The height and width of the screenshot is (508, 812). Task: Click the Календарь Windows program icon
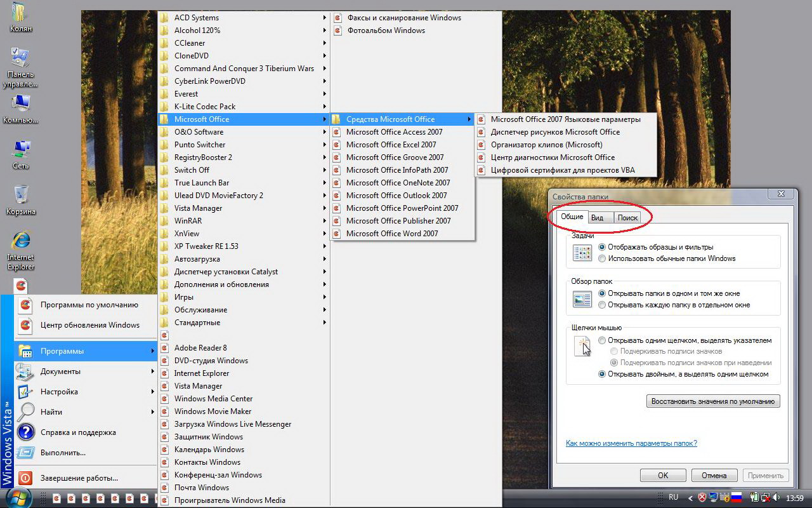click(x=165, y=450)
